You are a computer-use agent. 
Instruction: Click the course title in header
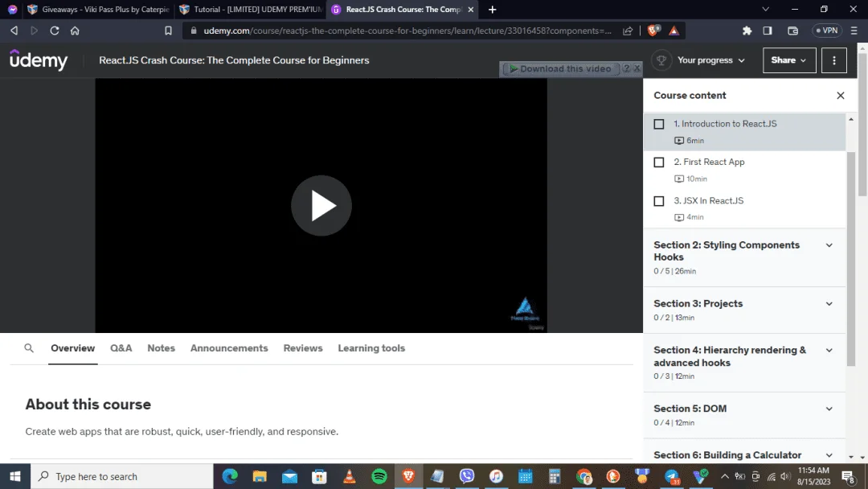(x=234, y=60)
